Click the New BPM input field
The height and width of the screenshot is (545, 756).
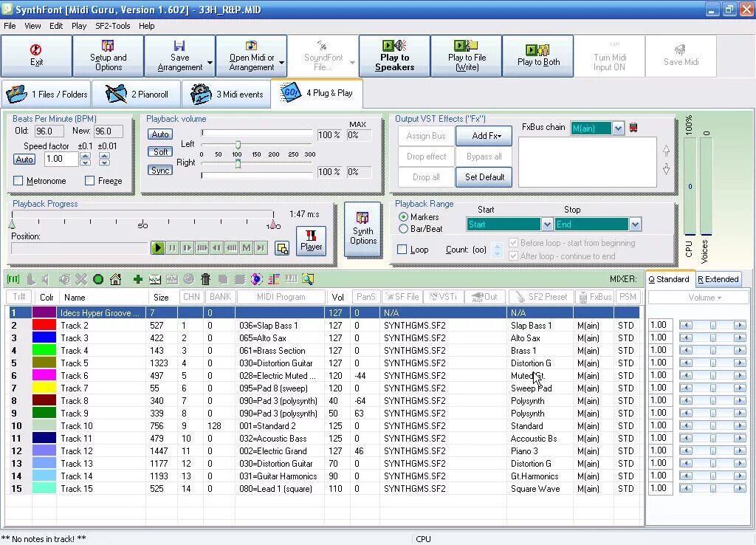point(108,131)
